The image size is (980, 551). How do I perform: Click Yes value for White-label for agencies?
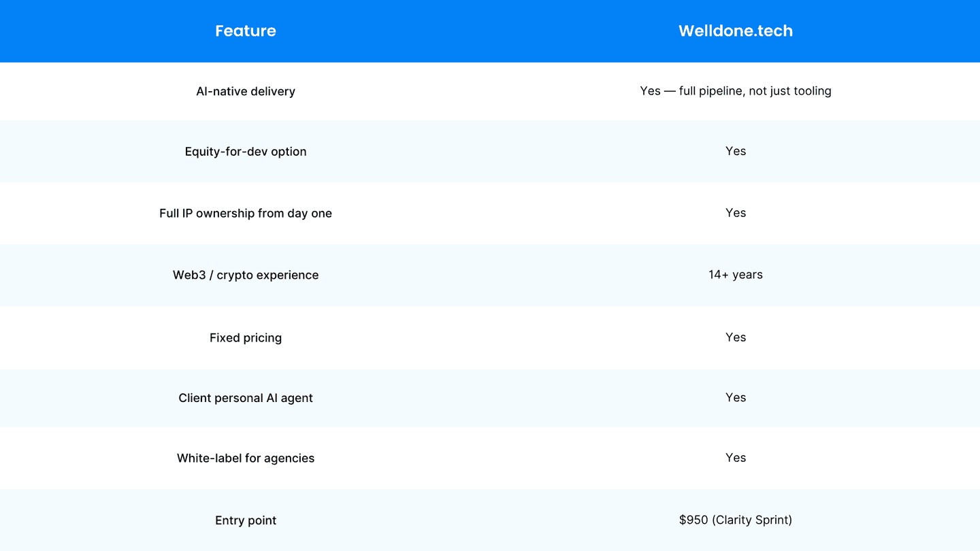click(736, 458)
